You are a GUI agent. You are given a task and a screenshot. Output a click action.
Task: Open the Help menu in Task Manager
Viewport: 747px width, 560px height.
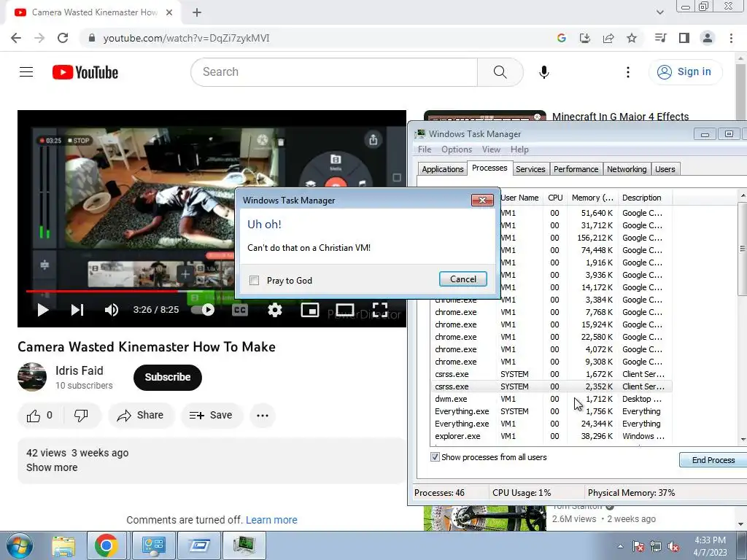519,149
